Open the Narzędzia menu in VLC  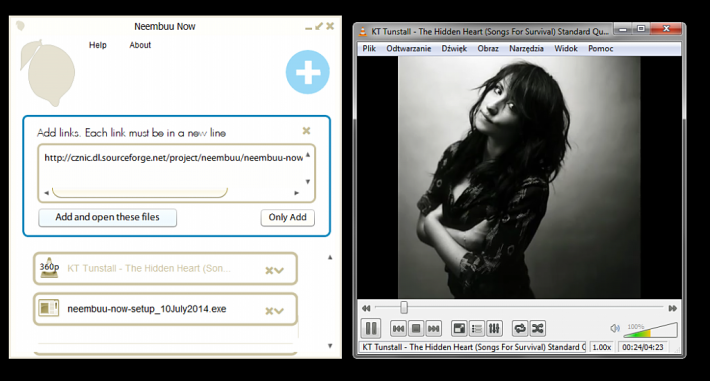526,48
